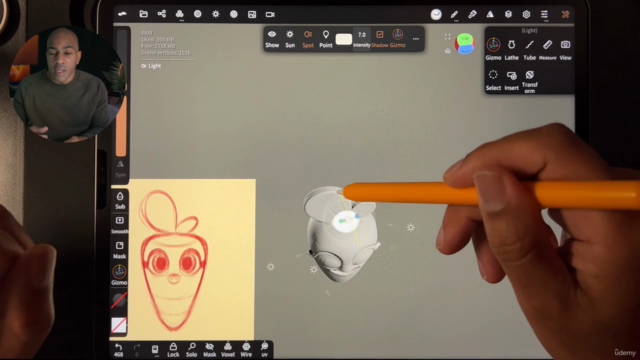Open the Material spheres menu
The height and width of the screenshot is (360, 640).
coord(180,14)
